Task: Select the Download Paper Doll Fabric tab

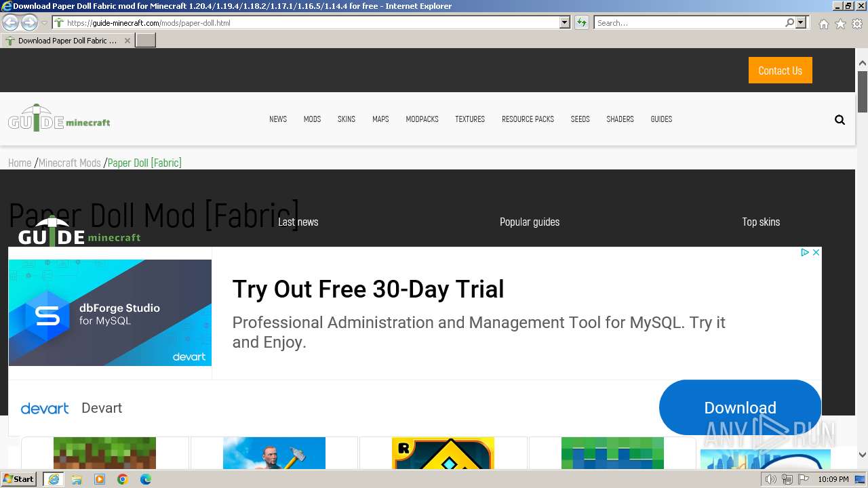Action: (x=66, y=41)
